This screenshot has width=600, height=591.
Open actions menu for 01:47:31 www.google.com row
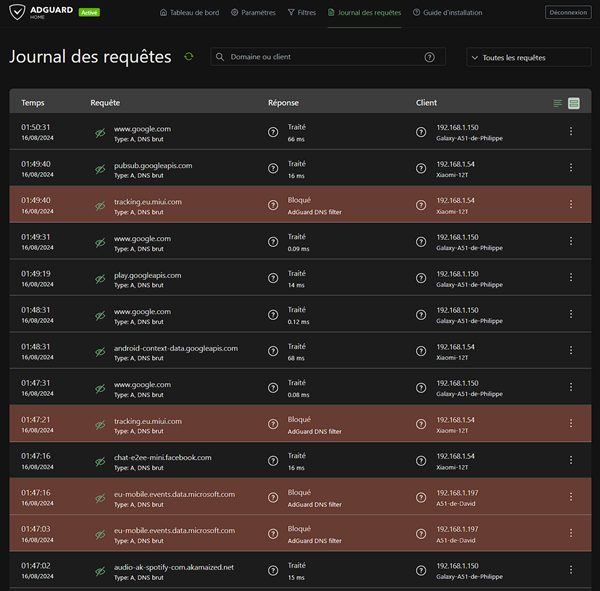[x=571, y=387]
